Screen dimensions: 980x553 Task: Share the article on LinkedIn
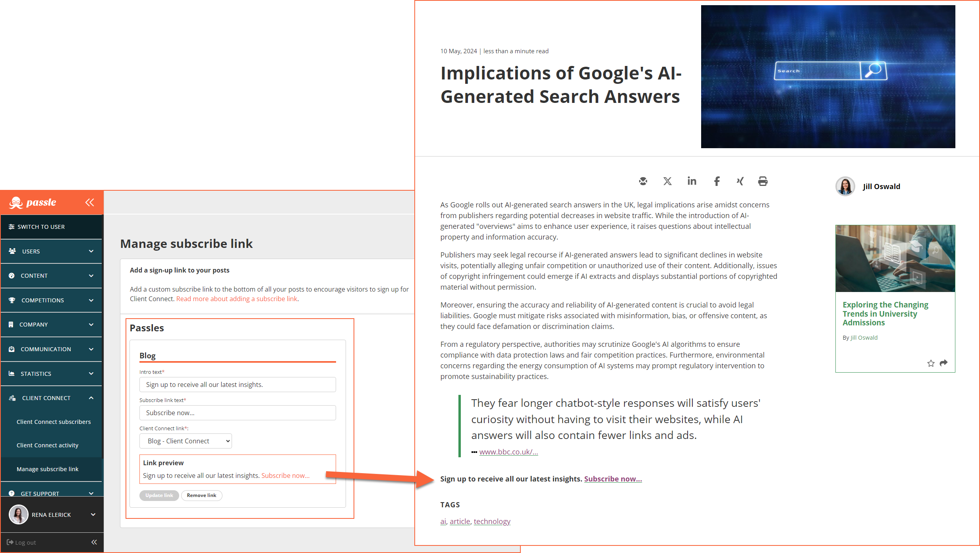pos(692,181)
